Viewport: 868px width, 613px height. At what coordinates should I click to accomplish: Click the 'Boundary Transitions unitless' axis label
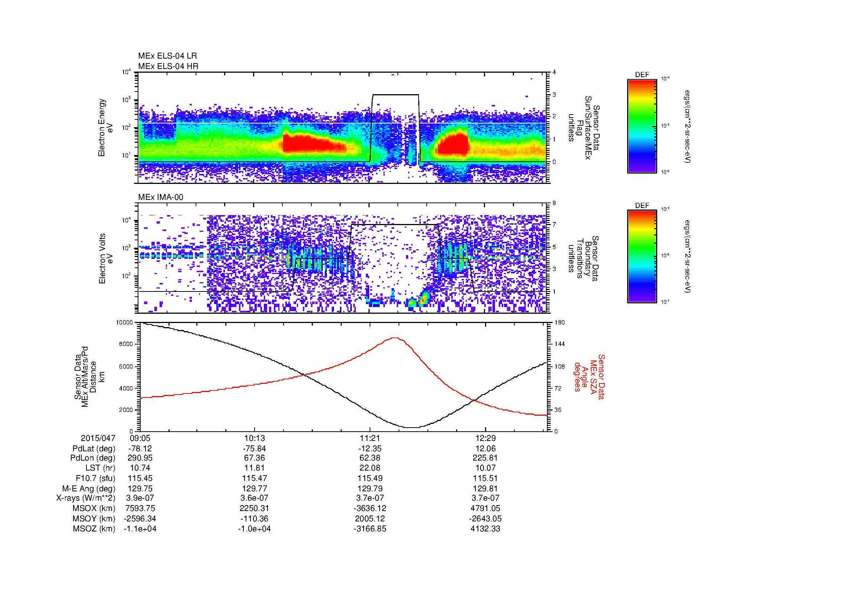(583, 258)
